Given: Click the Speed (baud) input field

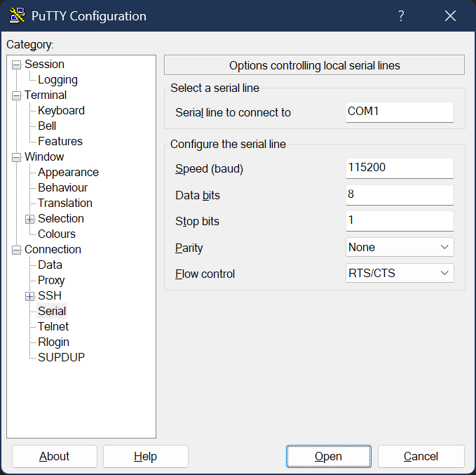Looking at the screenshot, I should (x=400, y=168).
